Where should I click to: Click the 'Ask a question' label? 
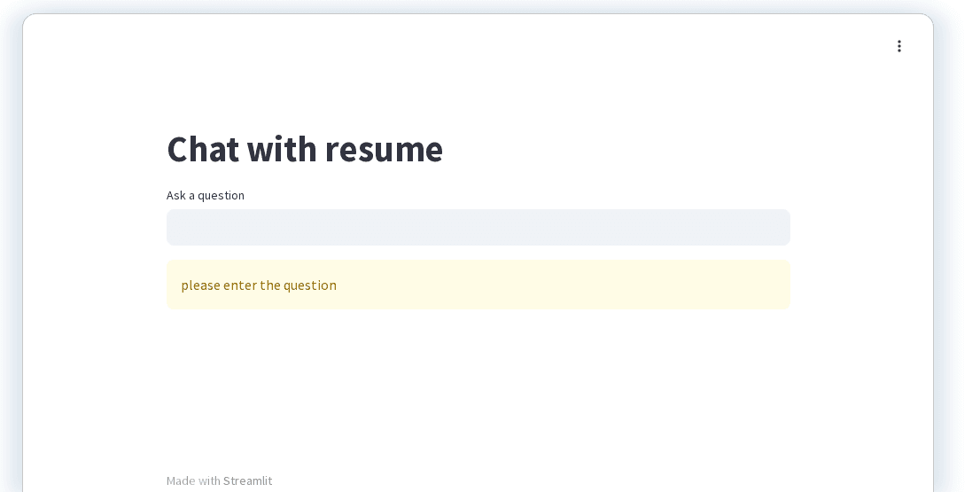click(x=206, y=195)
